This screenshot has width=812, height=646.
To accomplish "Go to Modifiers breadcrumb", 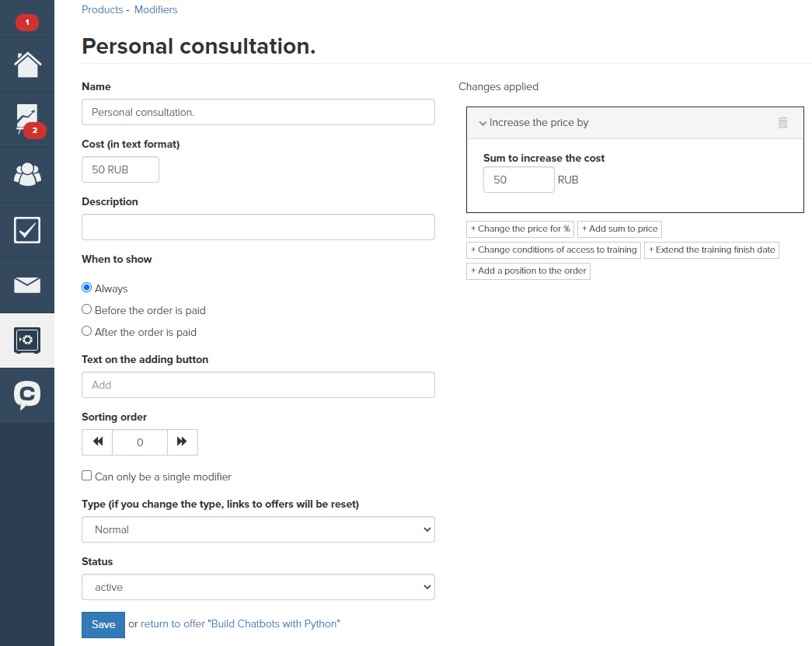I will (x=156, y=9).
